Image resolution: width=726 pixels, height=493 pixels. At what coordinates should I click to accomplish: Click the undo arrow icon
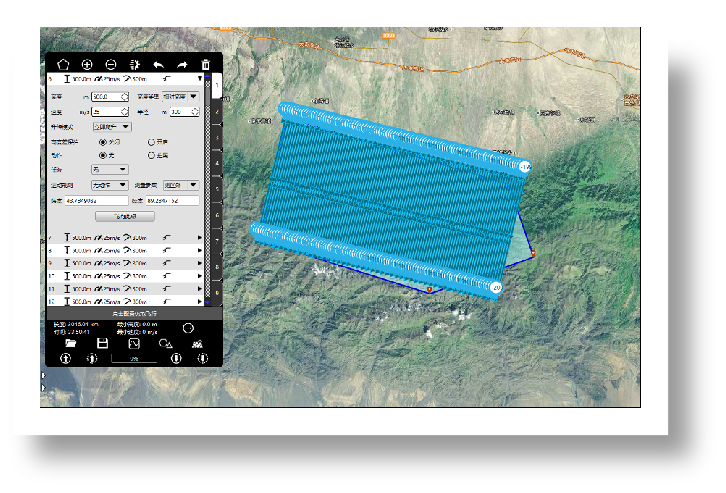pos(158,64)
